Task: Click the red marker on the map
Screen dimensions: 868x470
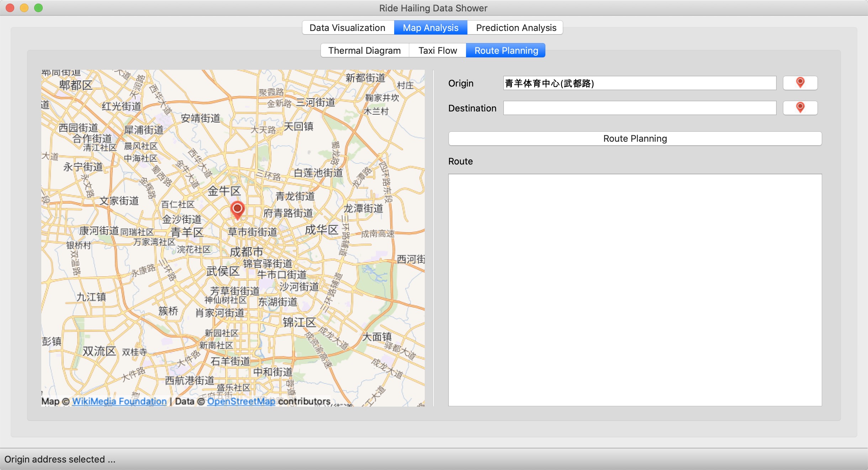Action: coord(237,209)
